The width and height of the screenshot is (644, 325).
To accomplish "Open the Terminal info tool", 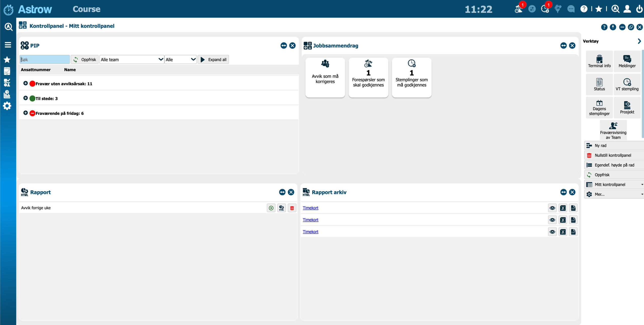I will [599, 61].
